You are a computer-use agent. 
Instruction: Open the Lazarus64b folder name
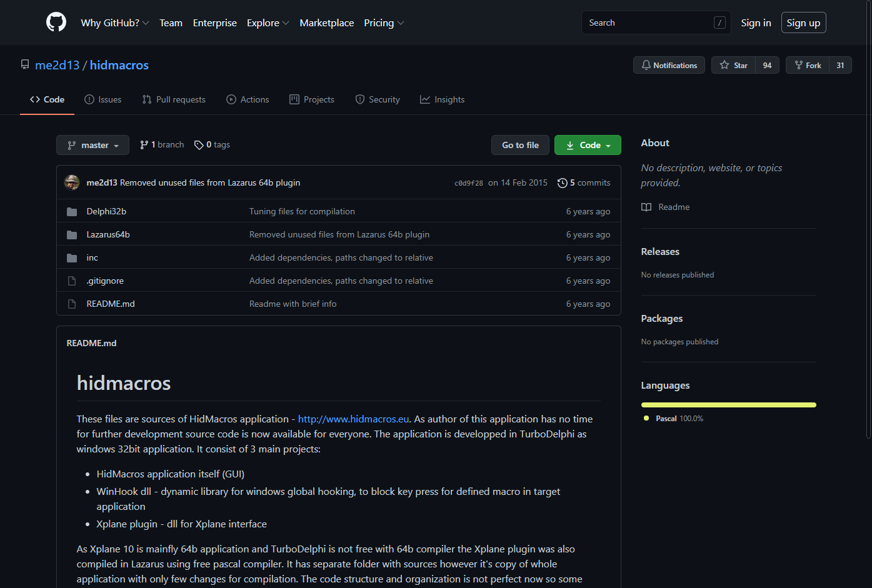(108, 235)
